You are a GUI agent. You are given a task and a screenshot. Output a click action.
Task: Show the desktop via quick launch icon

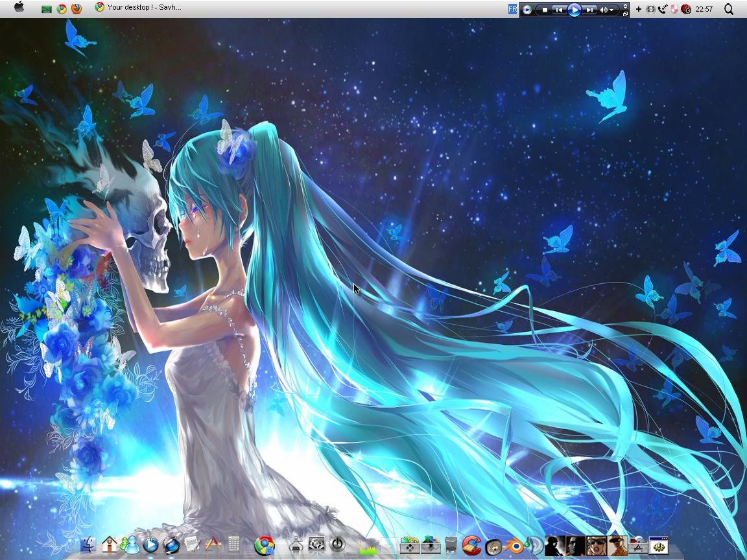[x=46, y=9]
